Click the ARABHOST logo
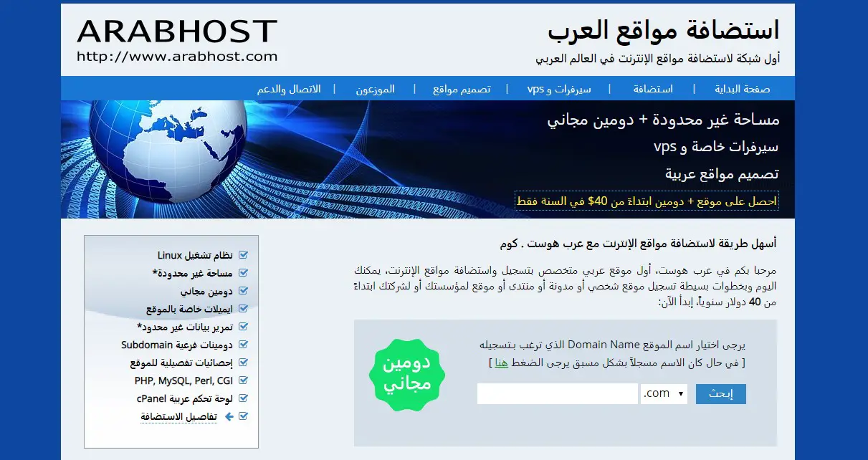Viewport: 868px width, 460px height. pyautogui.click(x=177, y=32)
